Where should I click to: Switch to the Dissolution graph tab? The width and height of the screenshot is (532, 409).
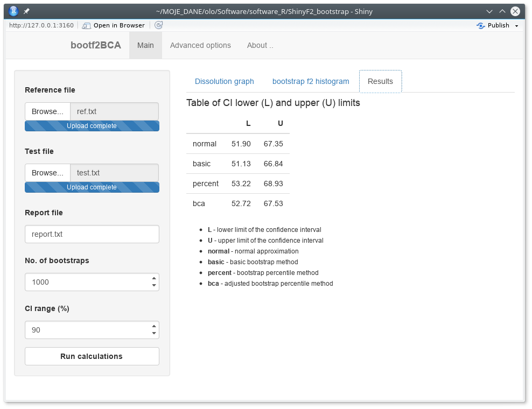click(x=224, y=81)
